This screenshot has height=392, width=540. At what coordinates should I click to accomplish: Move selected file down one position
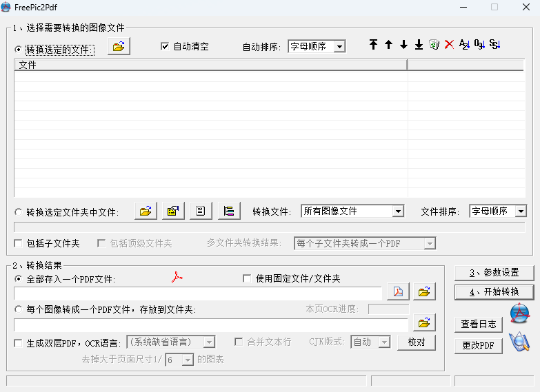click(x=403, y=45)
